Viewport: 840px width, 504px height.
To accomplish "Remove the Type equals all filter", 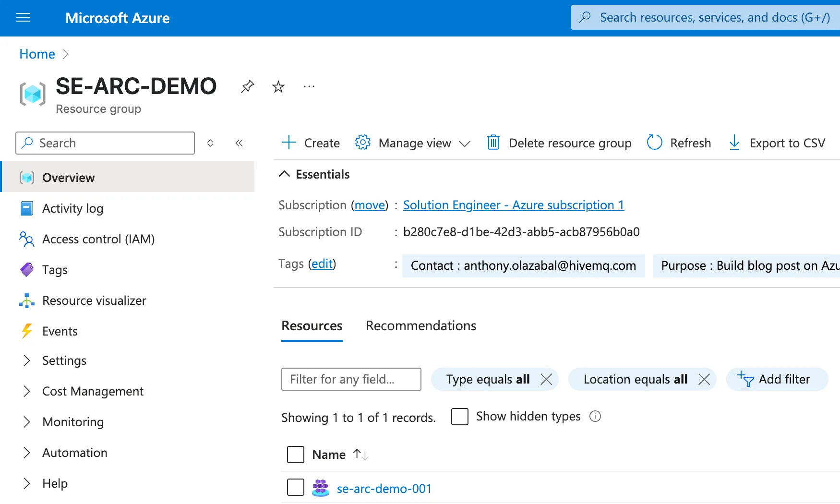I will click(546, 379).
